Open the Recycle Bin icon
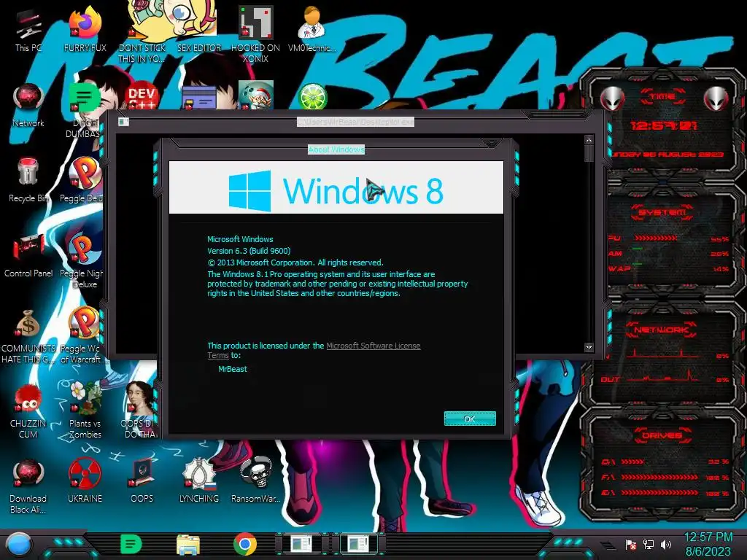The width and height of the screenshot is (747, 560). (28, 180)
